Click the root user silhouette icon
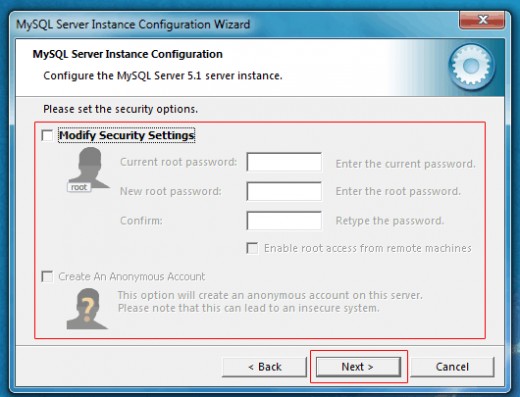The image size is (520, 397). pyautogui.click(x=89, y=168)
